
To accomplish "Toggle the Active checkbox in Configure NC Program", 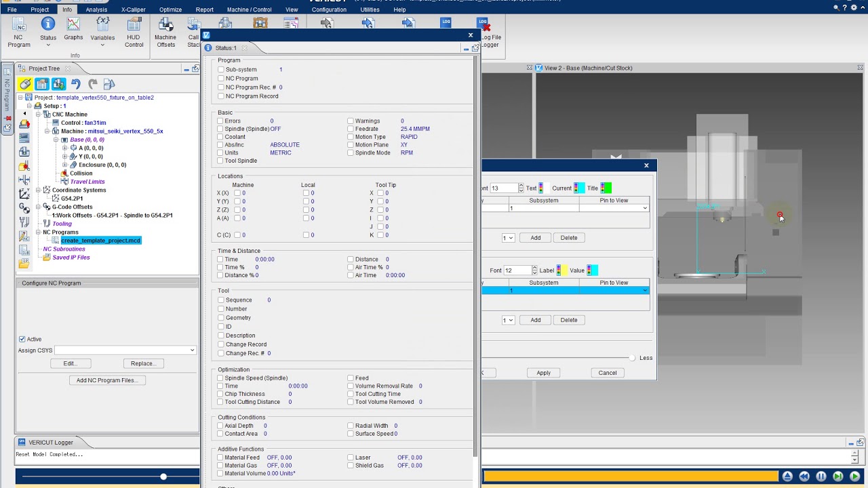I will coord(22,339).
